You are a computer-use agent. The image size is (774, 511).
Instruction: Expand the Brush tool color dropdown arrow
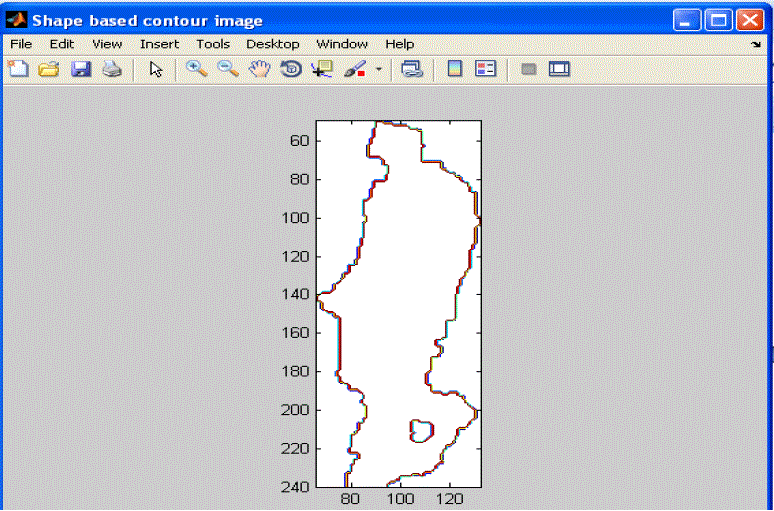(378, 70)
